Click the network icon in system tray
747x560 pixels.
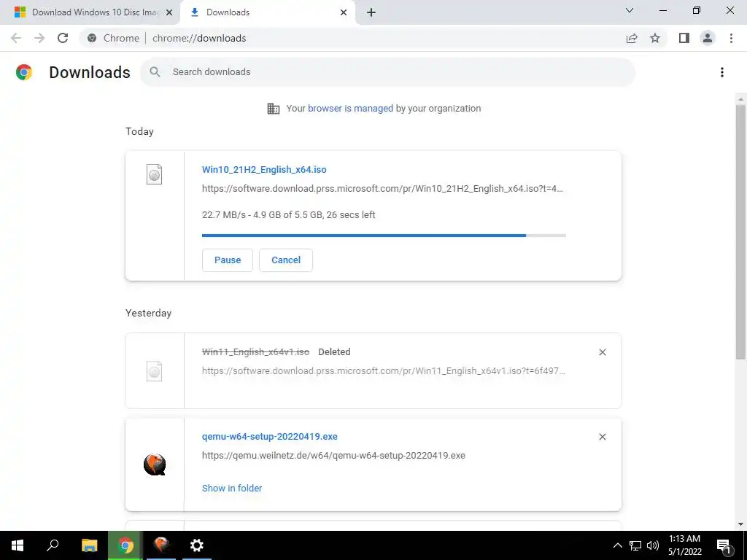pos(635,545)
